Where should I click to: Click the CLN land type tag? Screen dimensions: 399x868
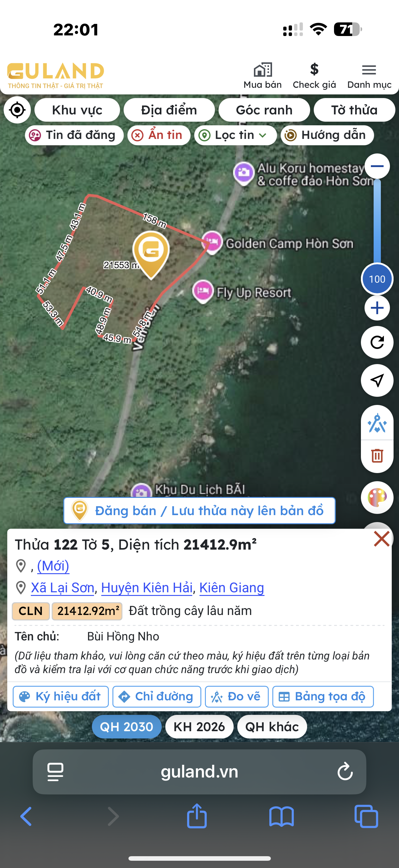31,611
